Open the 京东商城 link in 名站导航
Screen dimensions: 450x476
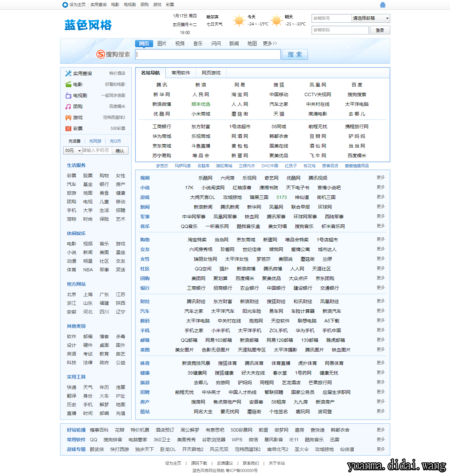[162, 146]
